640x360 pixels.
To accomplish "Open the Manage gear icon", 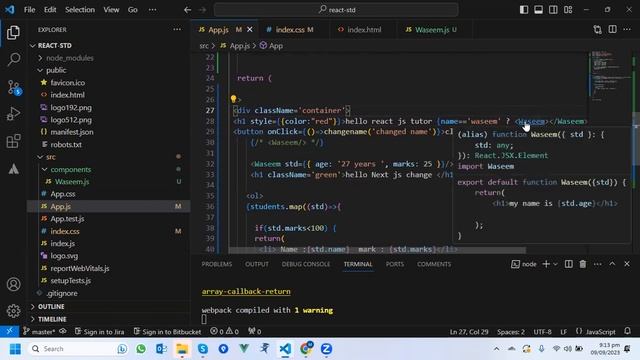I will 13,311.
